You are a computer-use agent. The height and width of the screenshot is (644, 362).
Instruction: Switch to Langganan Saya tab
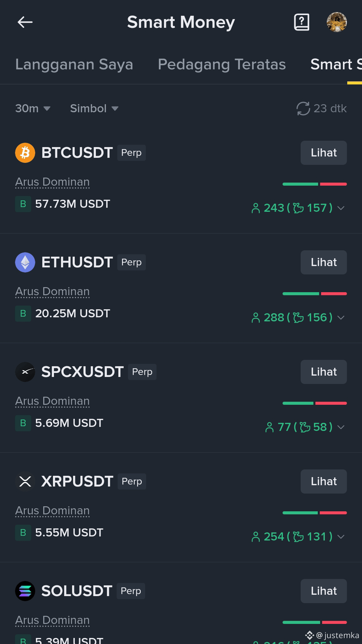tap(74, 64)
